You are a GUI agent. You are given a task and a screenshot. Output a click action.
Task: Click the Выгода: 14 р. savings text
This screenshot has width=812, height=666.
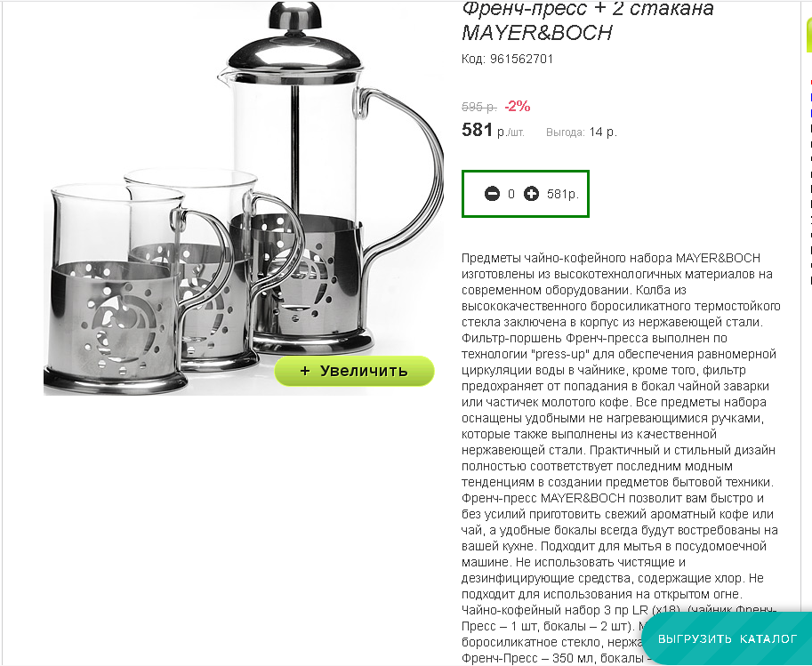[x=581, y=132]
